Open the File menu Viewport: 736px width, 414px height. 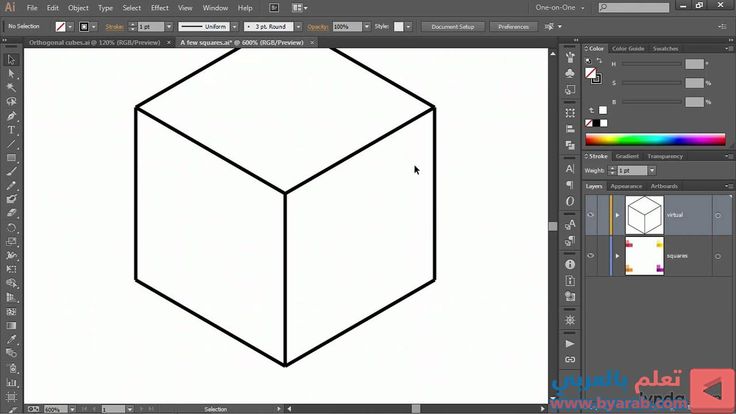click(x=32, y=8)
